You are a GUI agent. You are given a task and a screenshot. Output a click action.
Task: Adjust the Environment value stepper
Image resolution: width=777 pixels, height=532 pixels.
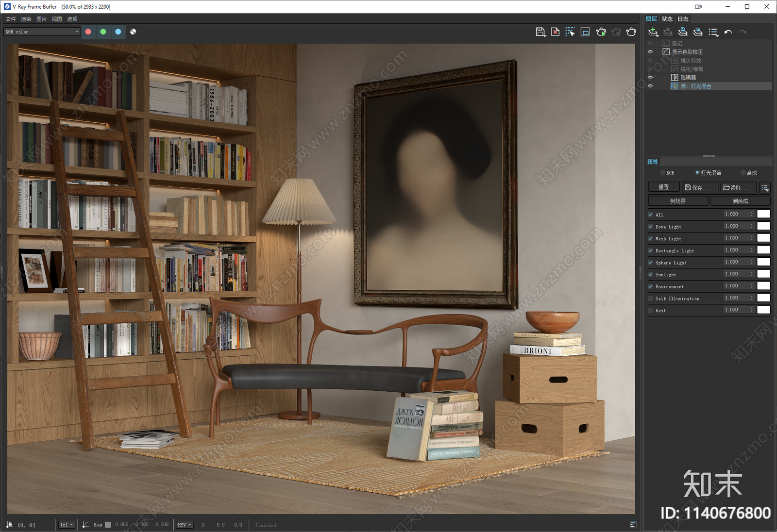(x=752, y=286)
